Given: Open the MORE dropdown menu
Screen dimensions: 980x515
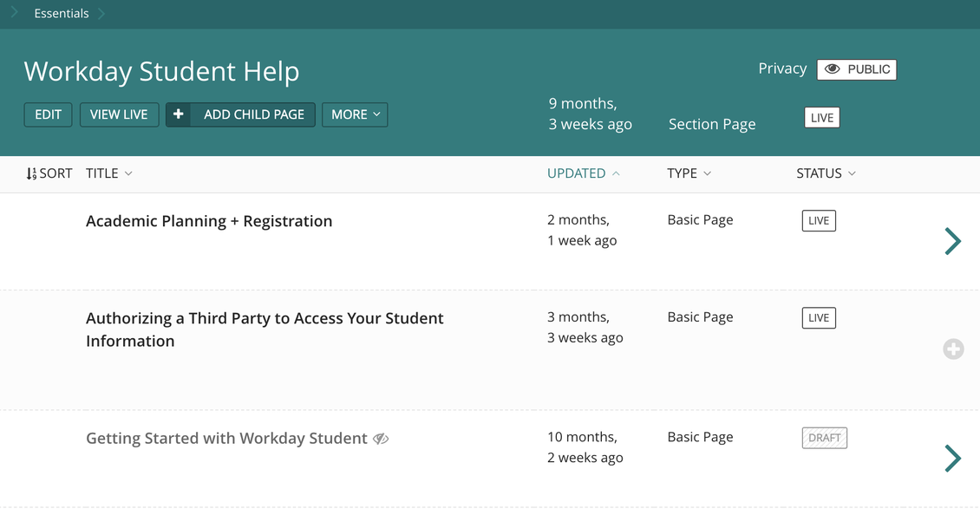Looking at the screenshot, I should click(355, 115).
